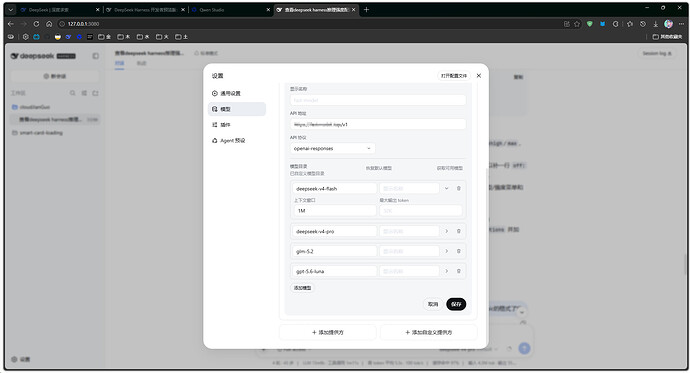
Task: Click the 打开配置文件 button
Action: click(454, 76)
